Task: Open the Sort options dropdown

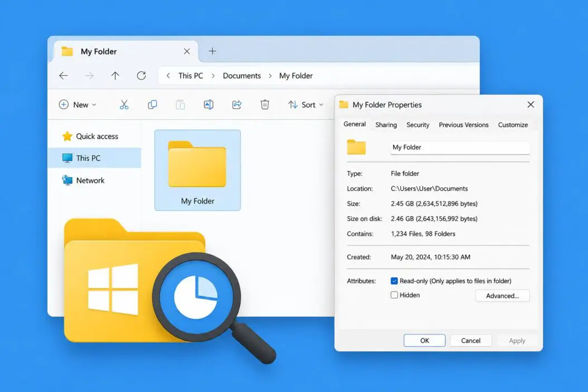Action: 306,105
